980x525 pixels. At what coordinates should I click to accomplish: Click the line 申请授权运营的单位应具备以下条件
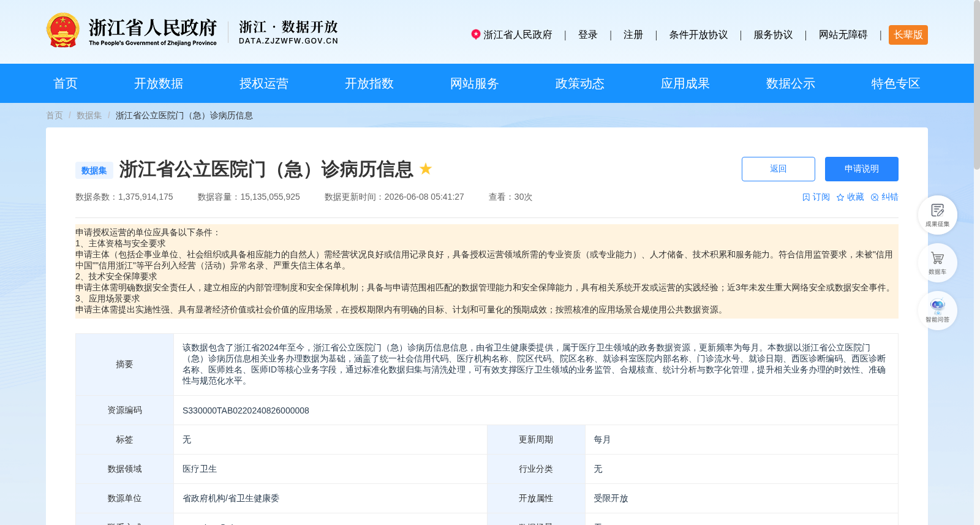pyautogui.click(x=148, y=233)
